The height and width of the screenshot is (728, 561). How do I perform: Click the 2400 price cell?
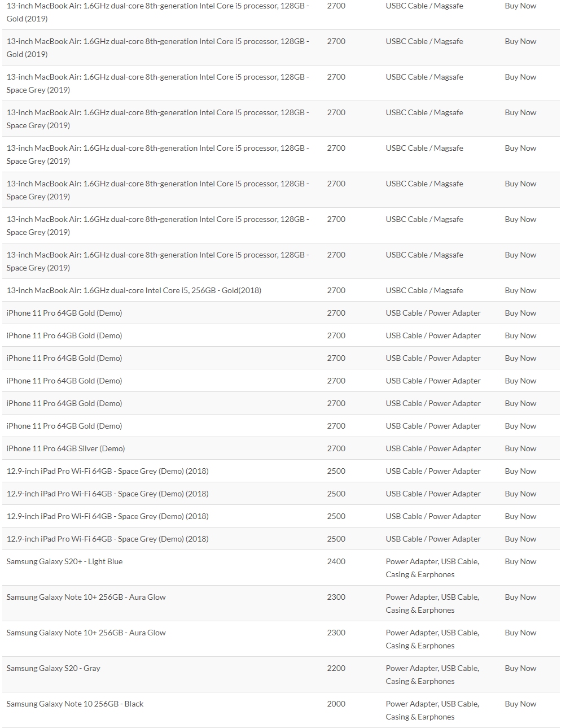[336, 561]
